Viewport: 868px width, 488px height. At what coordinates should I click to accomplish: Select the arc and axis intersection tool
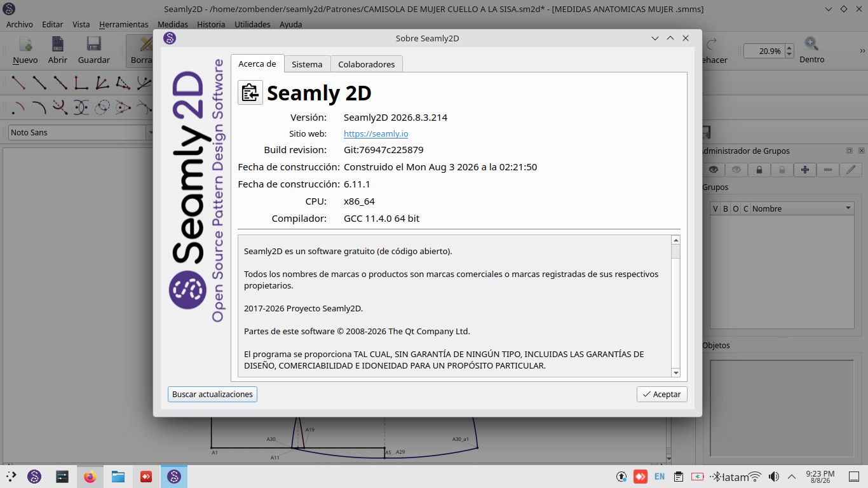(60, 107)
